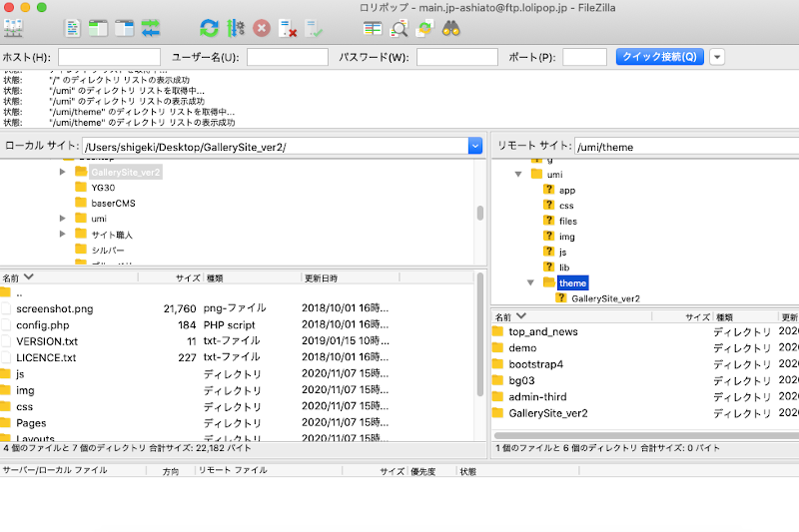The width and height of the screenshot is (799, 532).
Task: Collapse the theme remote tree folder
Action: [531, 282]
